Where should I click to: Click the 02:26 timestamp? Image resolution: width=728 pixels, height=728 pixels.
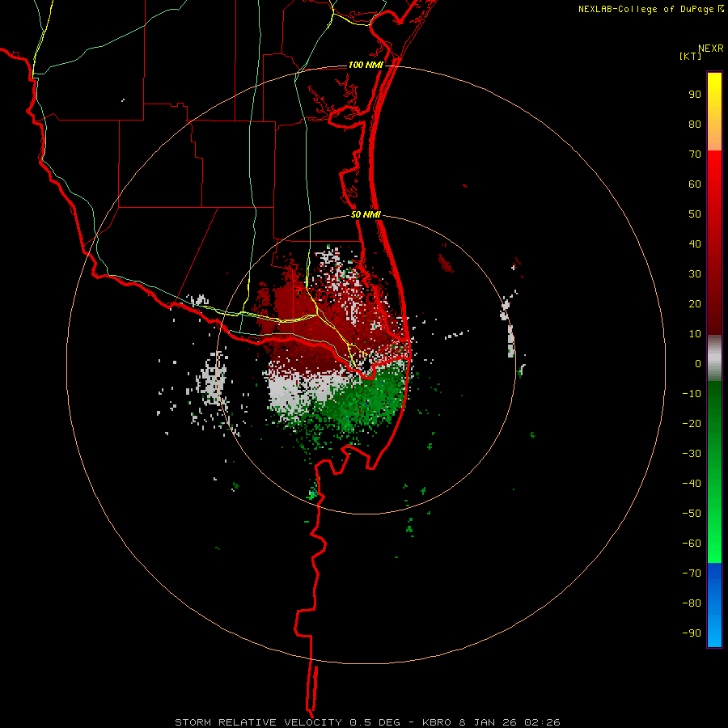point(542,722)
